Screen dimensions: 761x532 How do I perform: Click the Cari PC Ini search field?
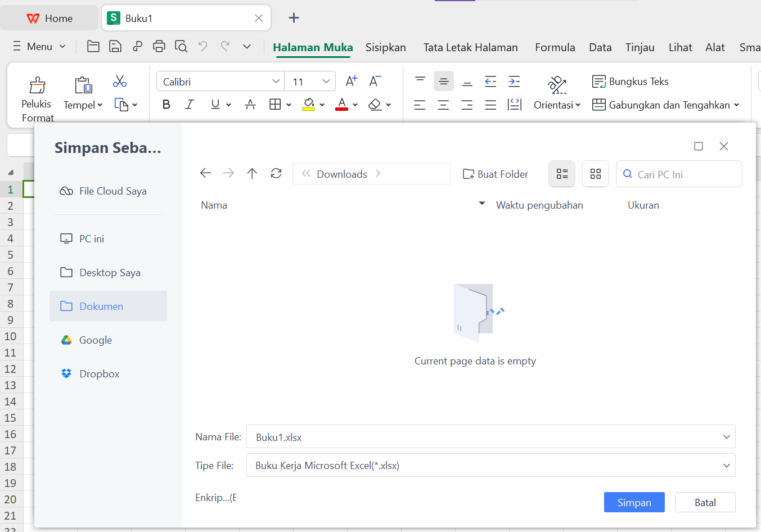(x=679, y=174)
